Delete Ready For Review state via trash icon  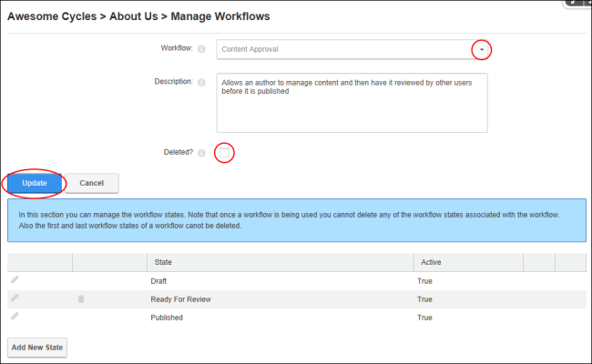[x=81, y=299]
